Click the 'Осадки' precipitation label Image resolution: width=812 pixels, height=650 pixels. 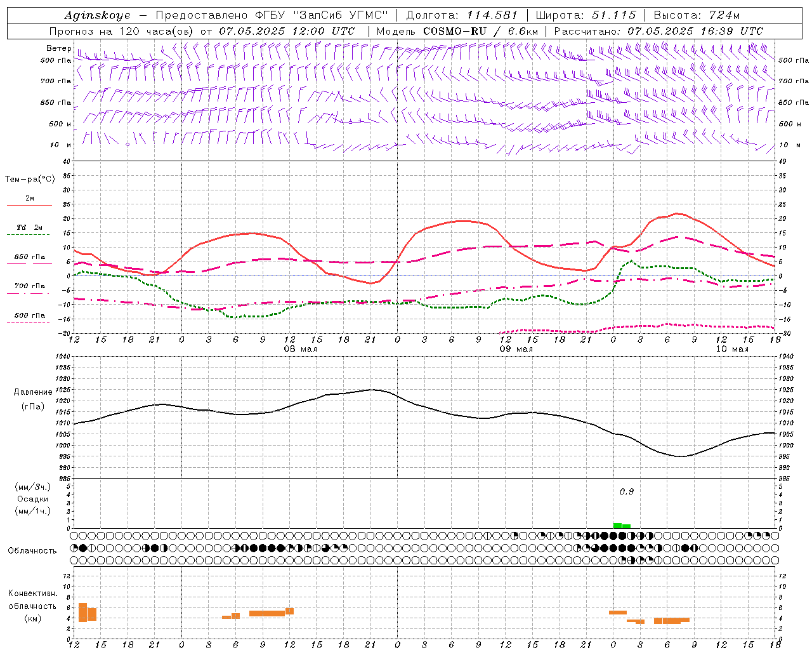pos(33,499)
